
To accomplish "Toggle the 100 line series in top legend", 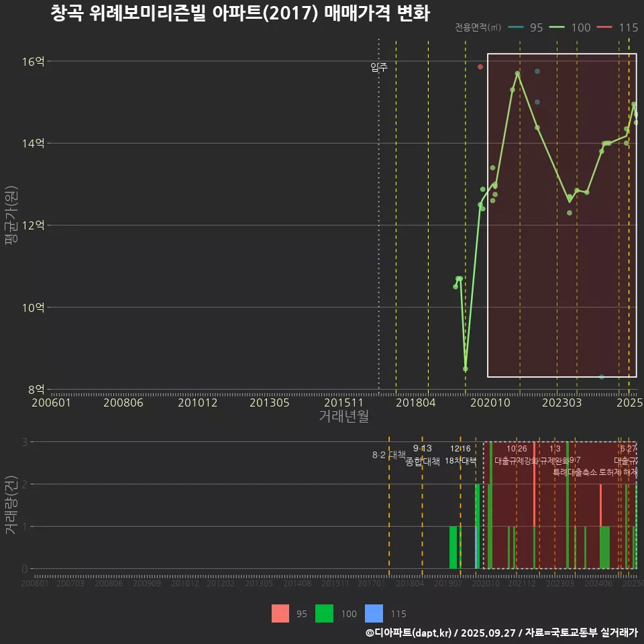I will (x=570, y=28).
